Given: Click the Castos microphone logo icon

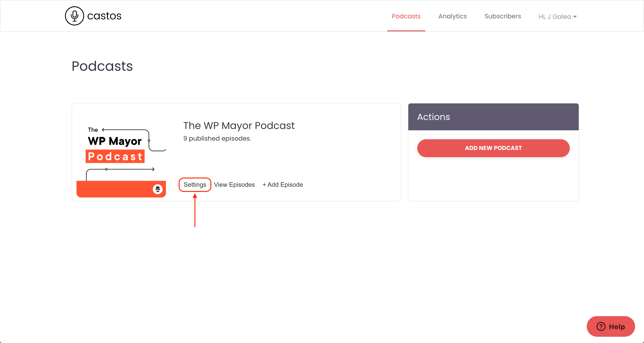Looking at the screenshot, I should pos(74,16).
